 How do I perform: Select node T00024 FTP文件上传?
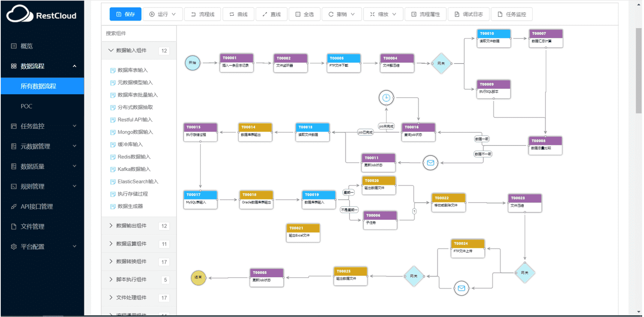coord(468,248)
